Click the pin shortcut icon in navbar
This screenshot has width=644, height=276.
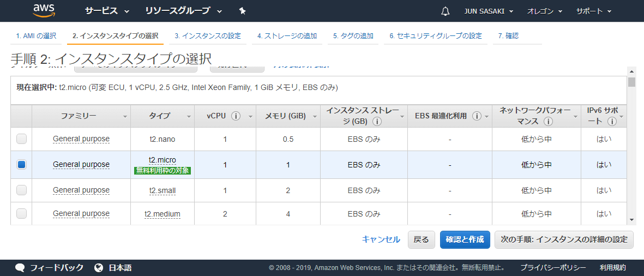point(242,11)
